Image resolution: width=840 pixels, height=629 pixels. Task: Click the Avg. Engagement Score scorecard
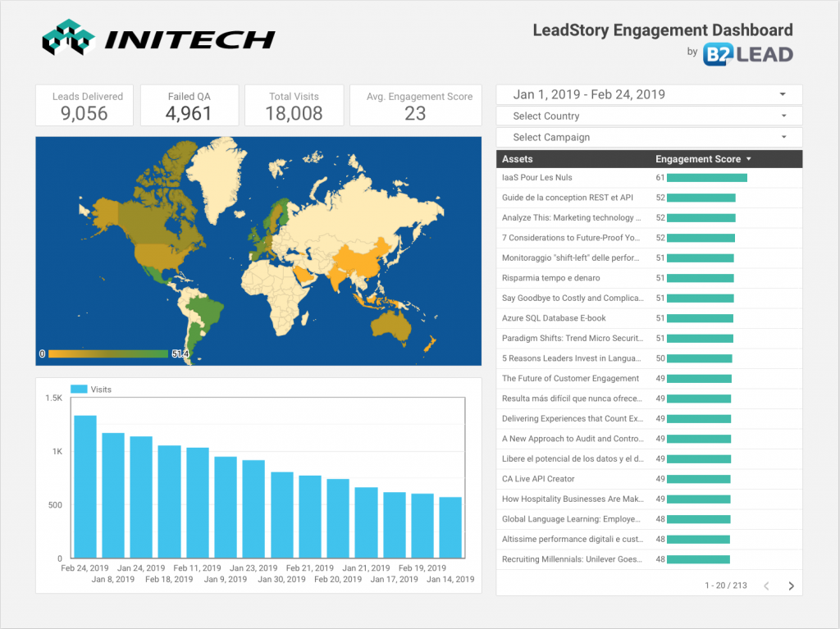416,106
